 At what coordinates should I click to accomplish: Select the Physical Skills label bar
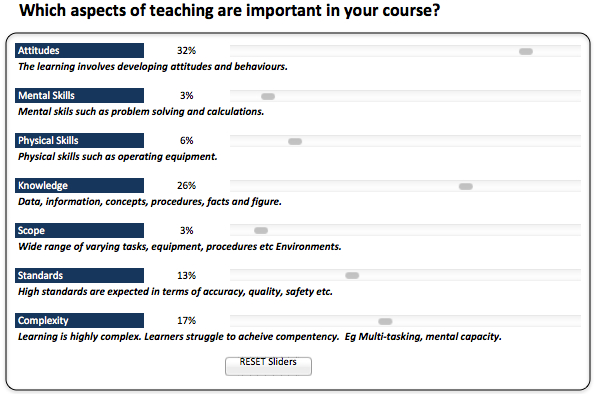click(x=80, y=141)
